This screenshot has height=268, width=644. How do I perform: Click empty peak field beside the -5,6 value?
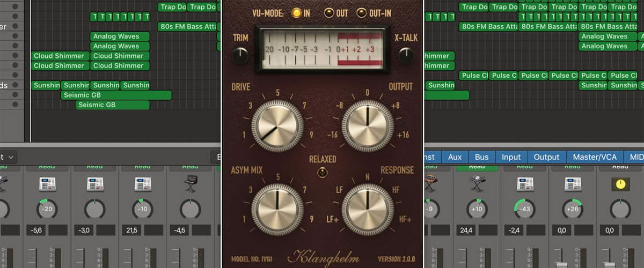(x=58, y=230)
